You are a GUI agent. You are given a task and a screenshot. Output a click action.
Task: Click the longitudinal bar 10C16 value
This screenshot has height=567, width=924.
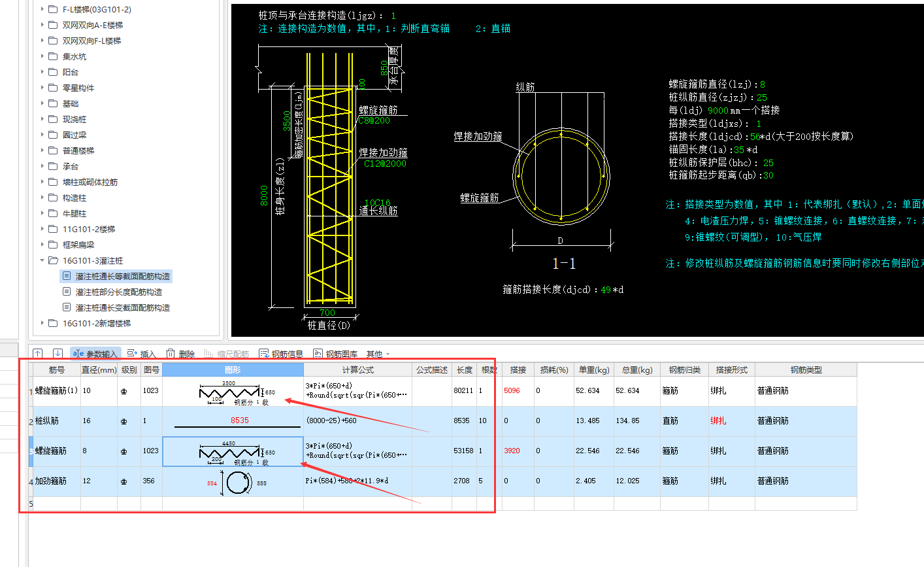[x=378, y=203]
